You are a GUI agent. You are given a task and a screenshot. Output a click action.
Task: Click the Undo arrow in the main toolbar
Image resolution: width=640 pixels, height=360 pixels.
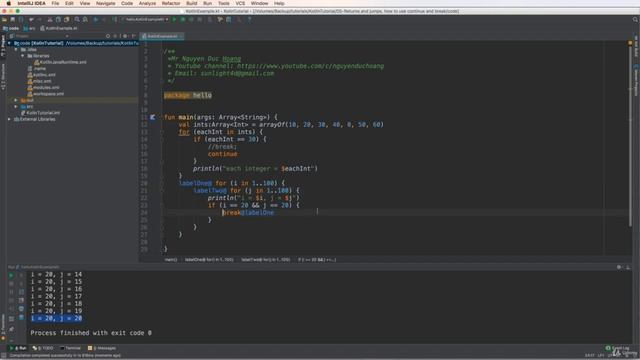(x=31, y=19)
